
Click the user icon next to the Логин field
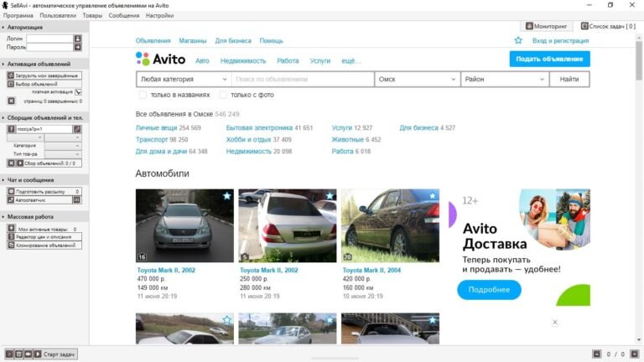[x=77, y=39]
